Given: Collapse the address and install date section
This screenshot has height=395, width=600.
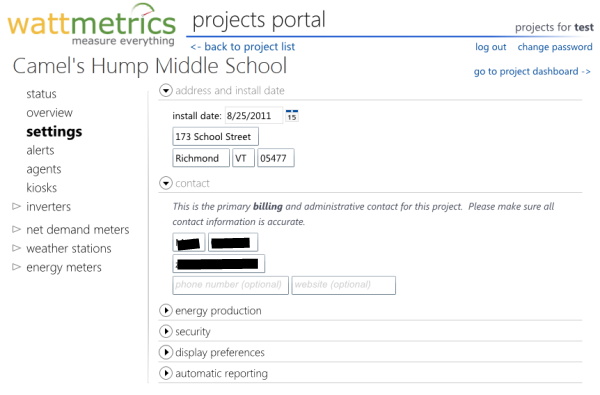Looking at the screenshot, I should [166, 91].
